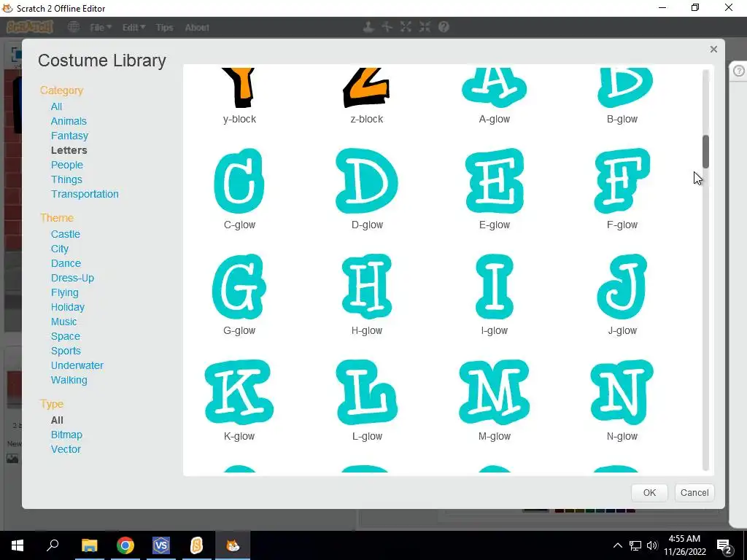Show hidden system tray icons

617,545
